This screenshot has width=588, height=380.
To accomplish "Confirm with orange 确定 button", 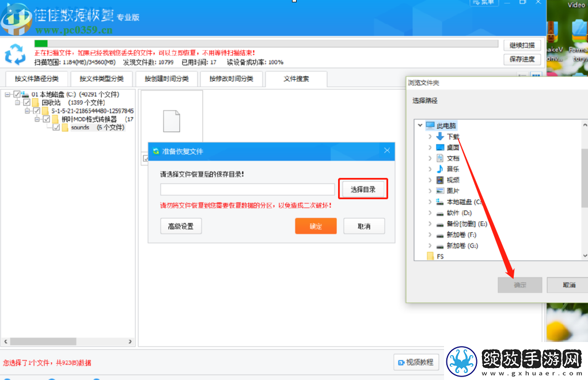I will [x=316, y=226].
